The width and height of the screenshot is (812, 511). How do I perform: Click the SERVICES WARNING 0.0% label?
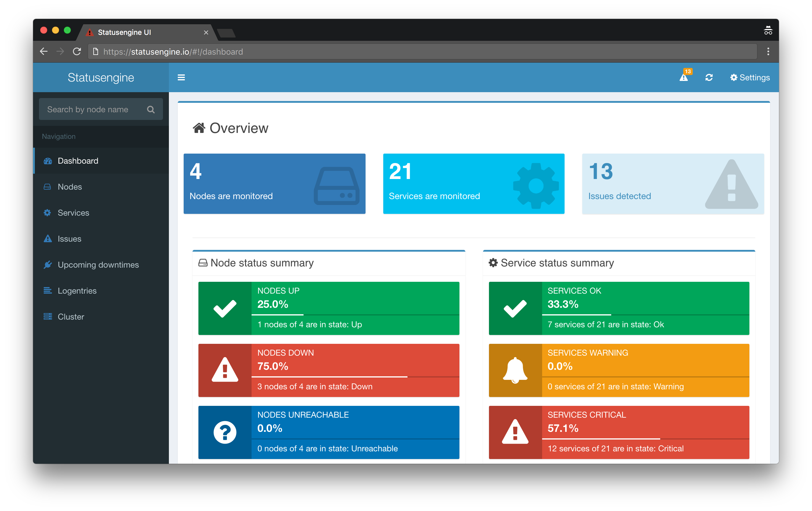point(588,360)
